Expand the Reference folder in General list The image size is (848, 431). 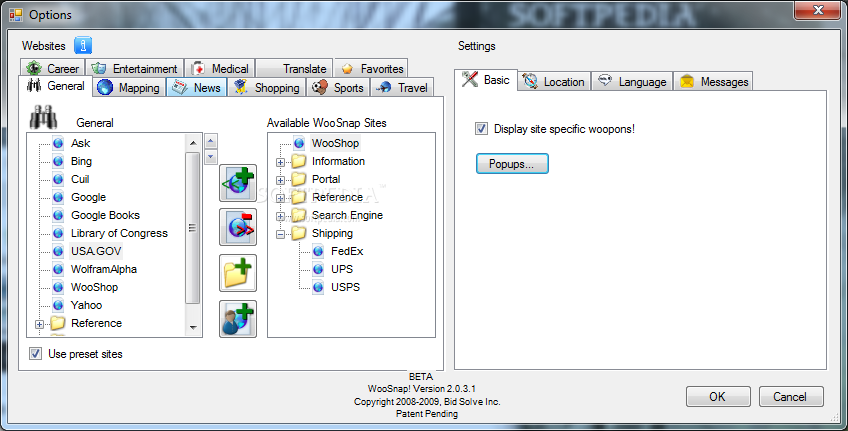click(39, 324)
